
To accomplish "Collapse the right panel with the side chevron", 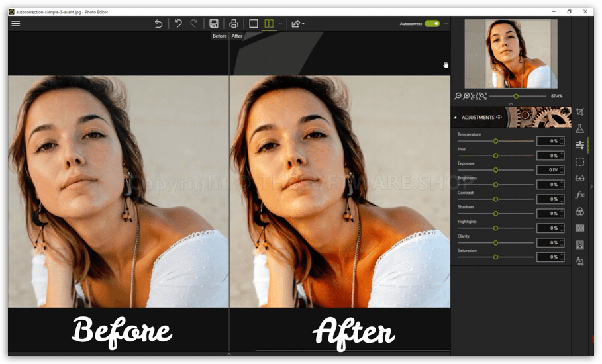I will coord(591,187).
